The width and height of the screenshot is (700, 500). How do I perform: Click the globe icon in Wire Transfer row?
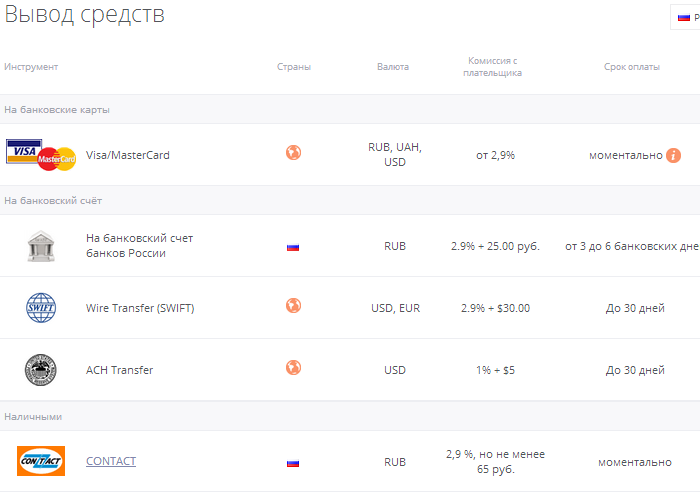point(293,306)
